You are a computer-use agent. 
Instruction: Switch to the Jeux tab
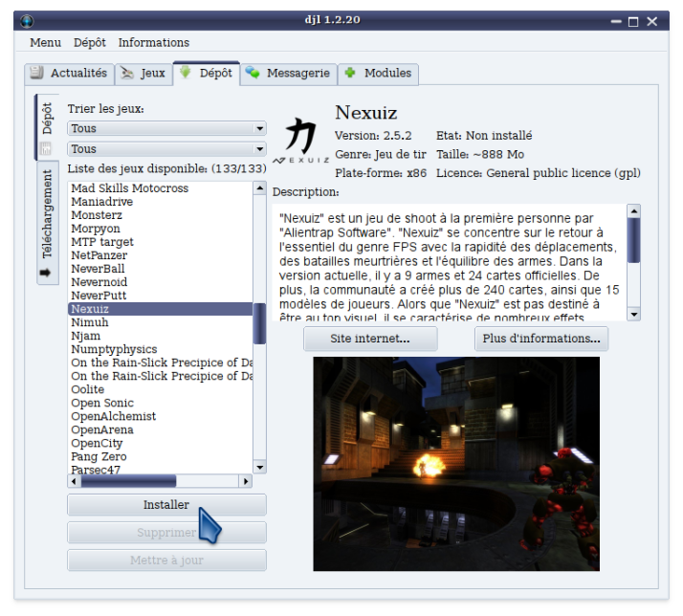click(143, 74)
